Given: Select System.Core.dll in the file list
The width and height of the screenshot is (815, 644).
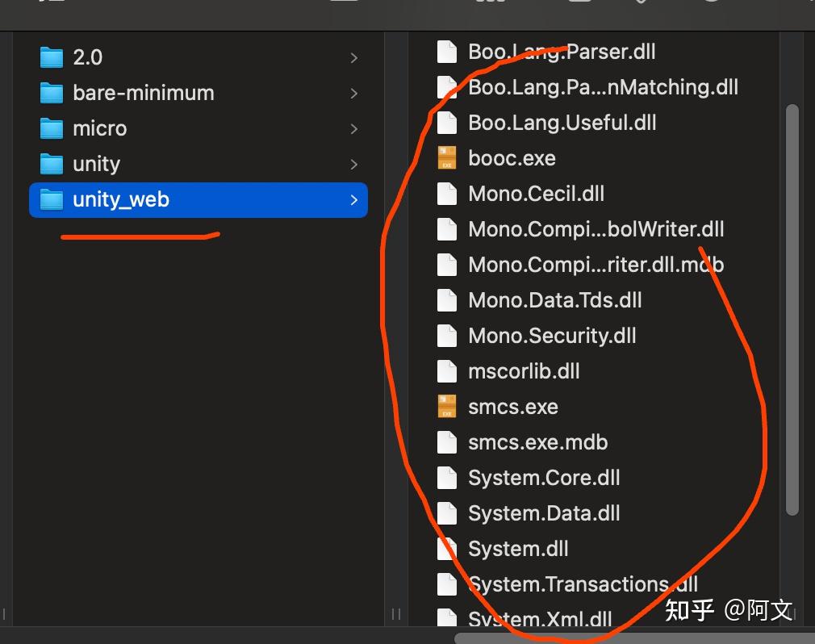Looking at the screenshot, I should pyautogui.click(x=543, y=477).
